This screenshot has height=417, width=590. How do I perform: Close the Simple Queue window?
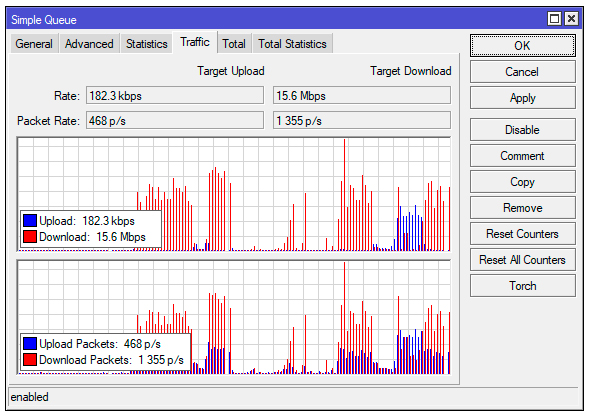coord(572,18)
